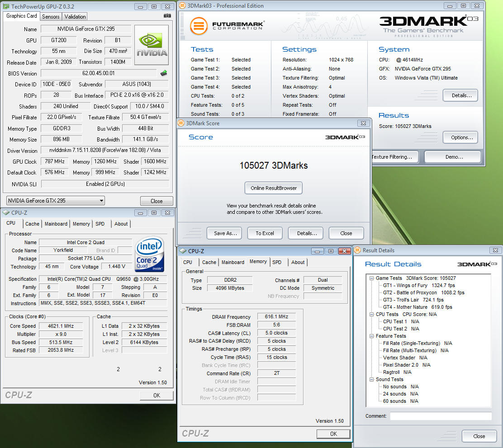Viewport: 503px width, 448px height.
Task: Click the 3DMark03 main window title icon
Action: click(182, 5)
